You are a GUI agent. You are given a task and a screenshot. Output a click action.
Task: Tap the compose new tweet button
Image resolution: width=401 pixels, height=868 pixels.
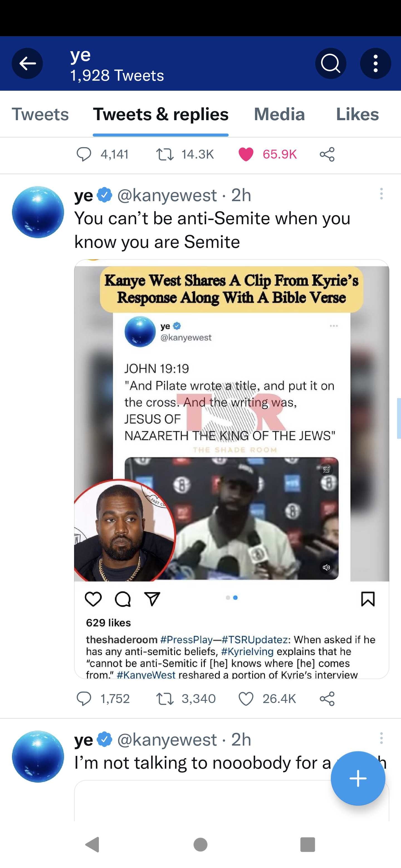point(358,778)
